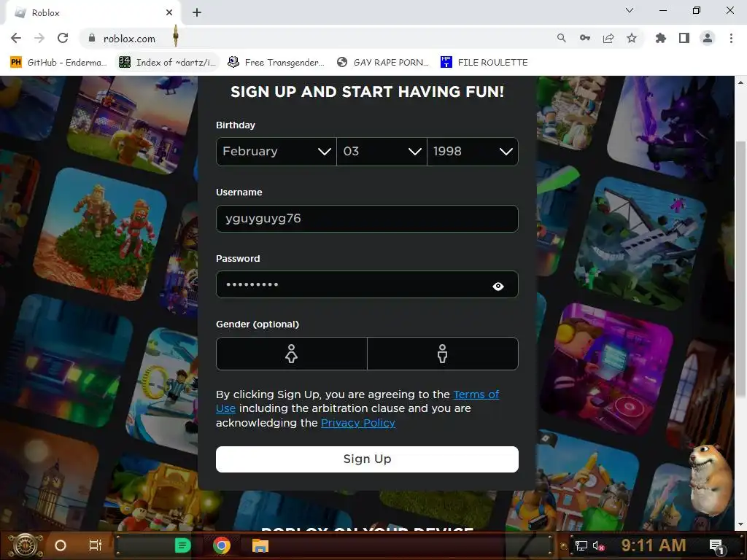Expand the 1998 year dropdown
The height and width of the screenshot is (560, 747).
click(x=473, y=152)
